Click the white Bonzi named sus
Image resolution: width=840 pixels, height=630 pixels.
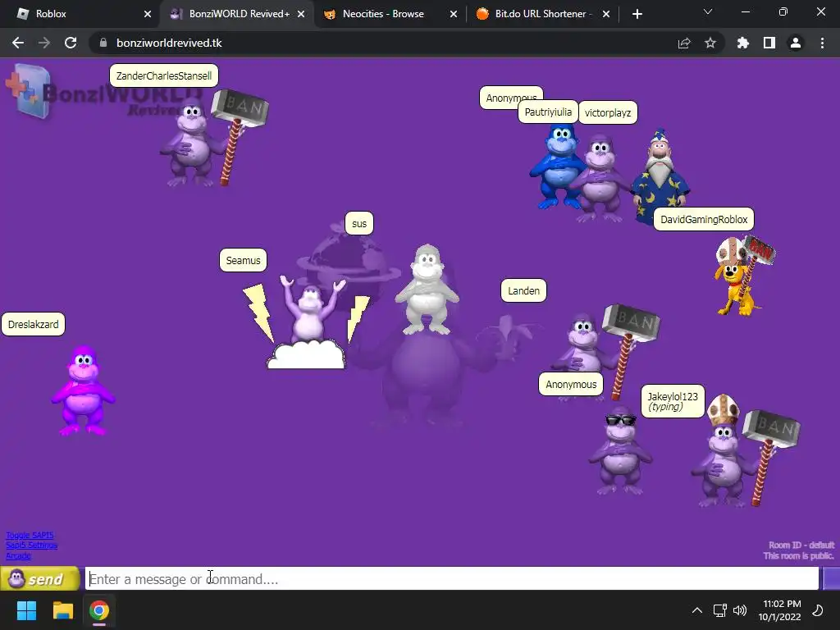click(x=427, y=290)
